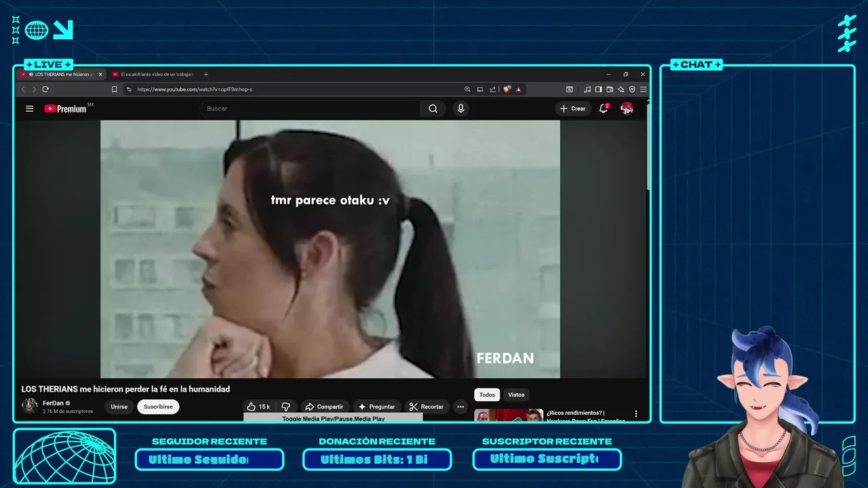Screen dimensions: 868x488
Task: Open the YouTube hamburger guide menu
Action: (29, 108)
